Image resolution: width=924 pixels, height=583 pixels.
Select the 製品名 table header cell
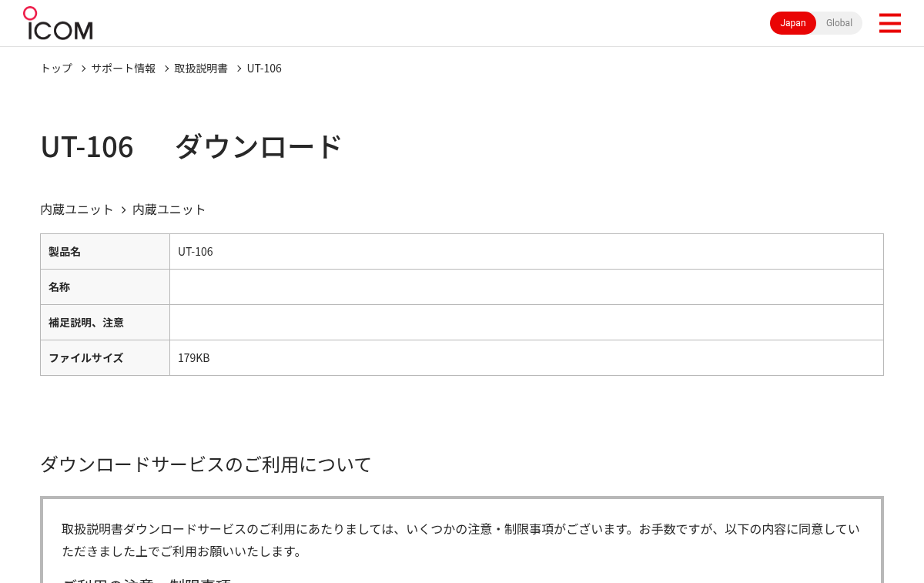click(x=105, y=252)
